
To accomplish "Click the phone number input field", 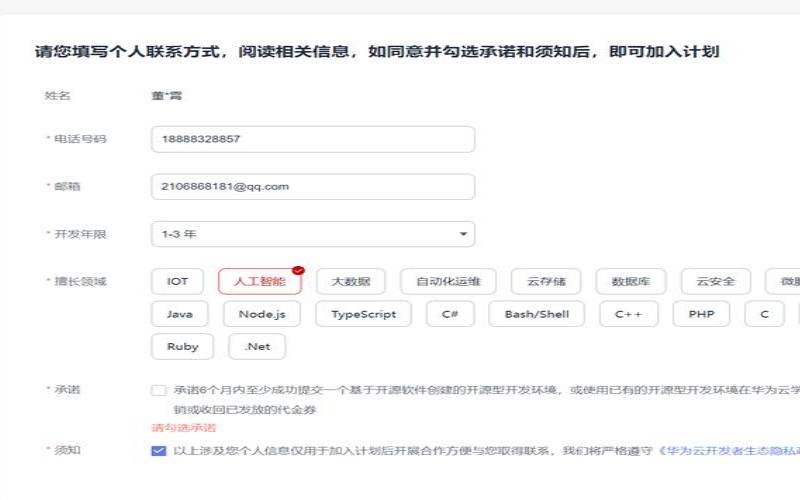I will point(313,139).
